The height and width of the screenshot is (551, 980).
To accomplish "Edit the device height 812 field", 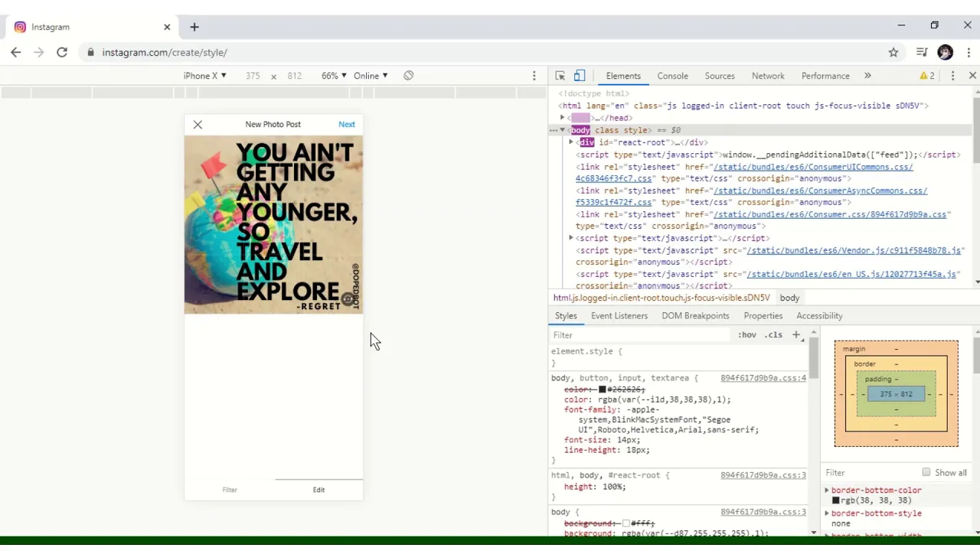I will point(294,76).
